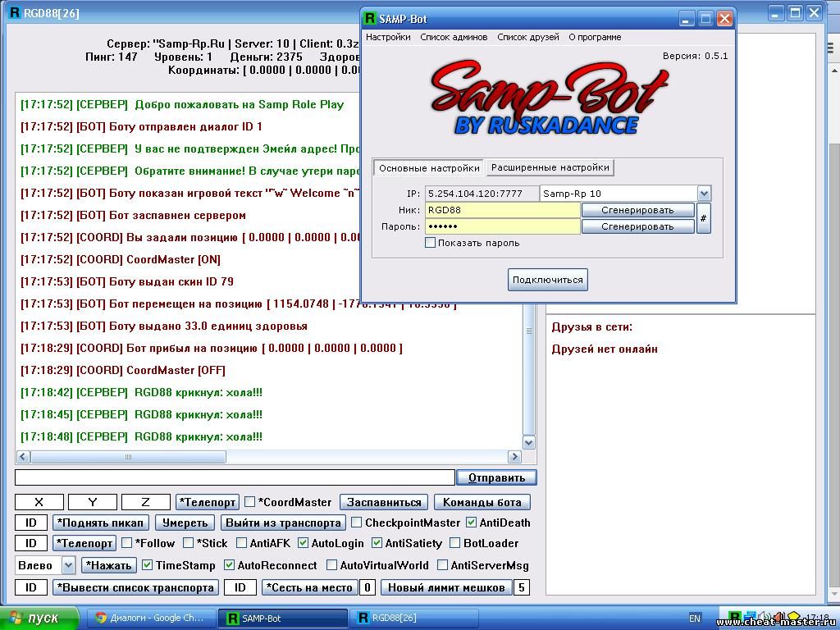Enable the BotLoader checkbox

point(454,543)
